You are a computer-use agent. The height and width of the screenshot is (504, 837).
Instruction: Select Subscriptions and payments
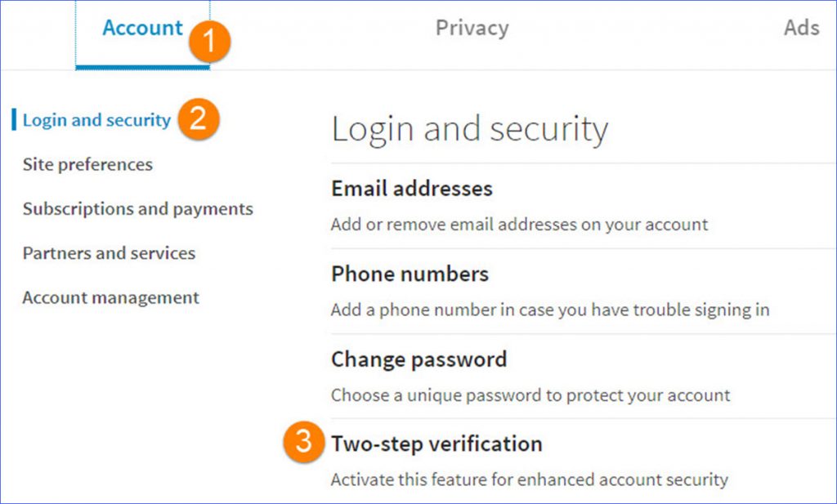(137, 208)
